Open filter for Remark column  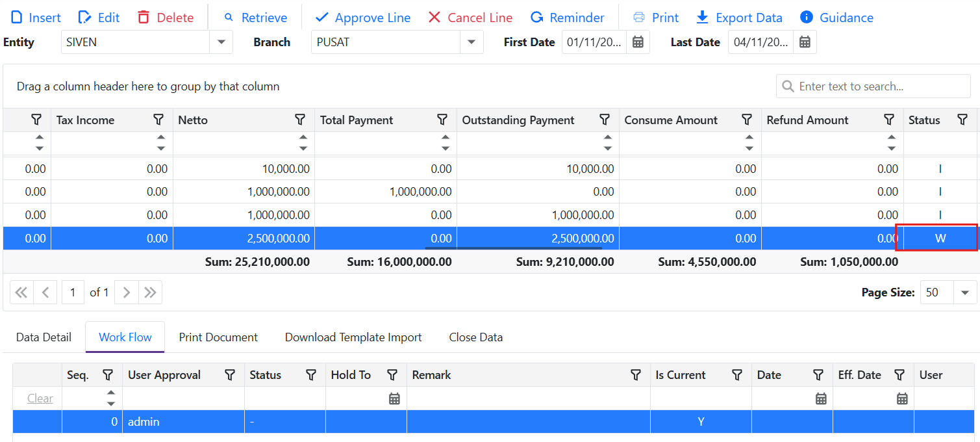click(x=636, y=375)
